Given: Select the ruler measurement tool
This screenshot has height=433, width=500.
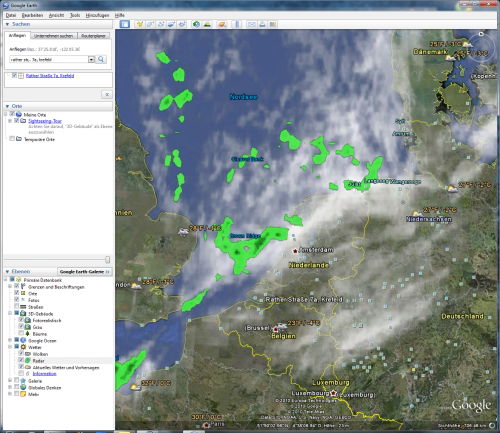Looking at the screenshot, I should (237, 24).
